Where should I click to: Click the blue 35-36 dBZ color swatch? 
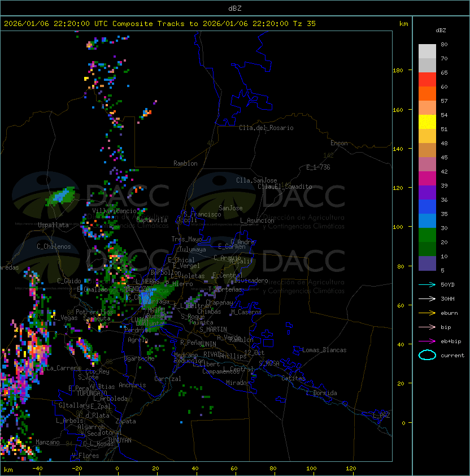(x=427, y=206)
